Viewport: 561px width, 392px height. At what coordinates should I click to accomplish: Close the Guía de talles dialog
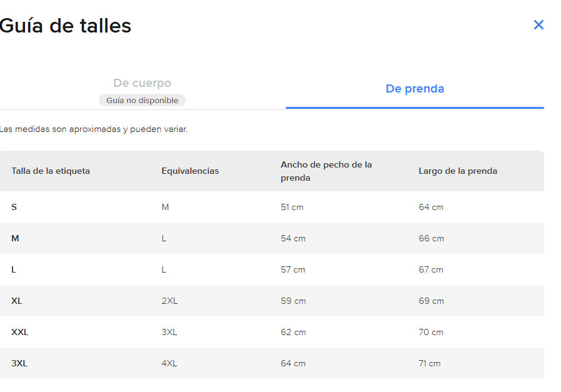pos(538,24)
